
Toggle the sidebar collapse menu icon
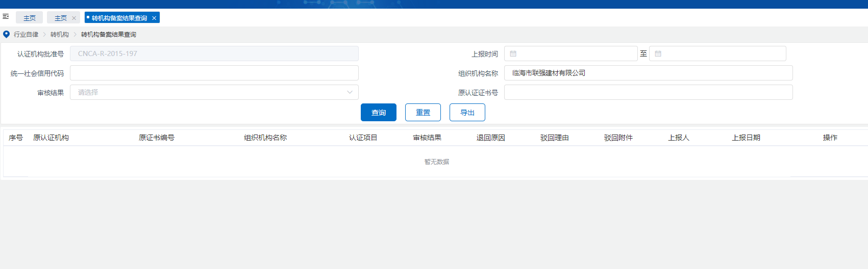[x=6, y=17]
